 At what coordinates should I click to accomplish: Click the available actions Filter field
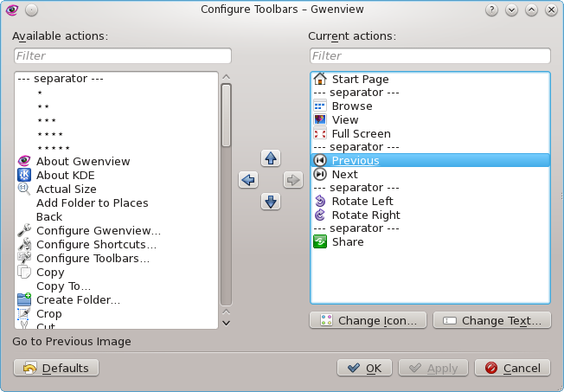point(122,56)
